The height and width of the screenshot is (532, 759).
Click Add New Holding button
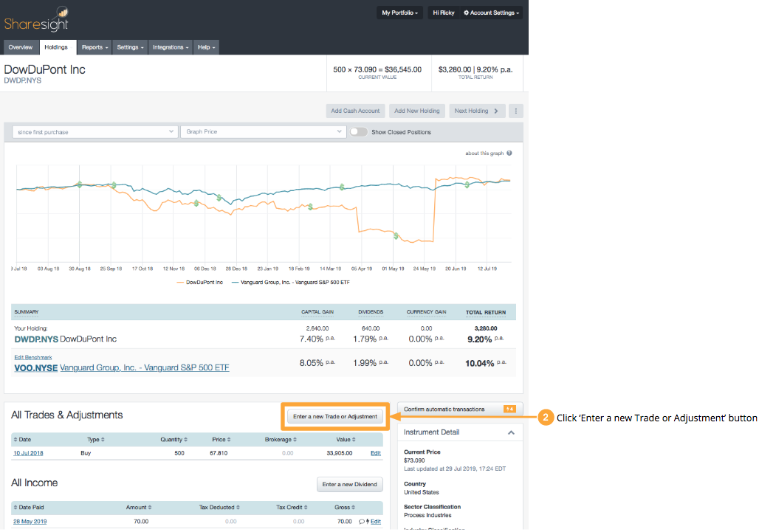pos(416,111)
